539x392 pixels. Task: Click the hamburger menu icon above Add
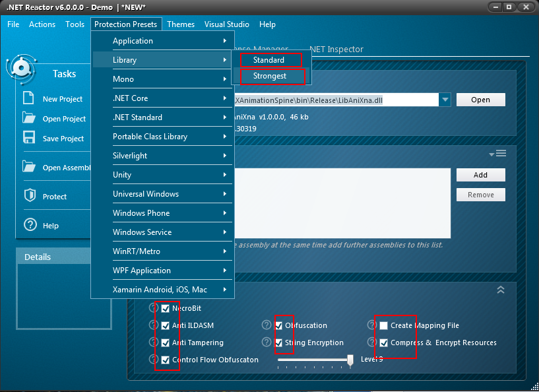[502, 152]
